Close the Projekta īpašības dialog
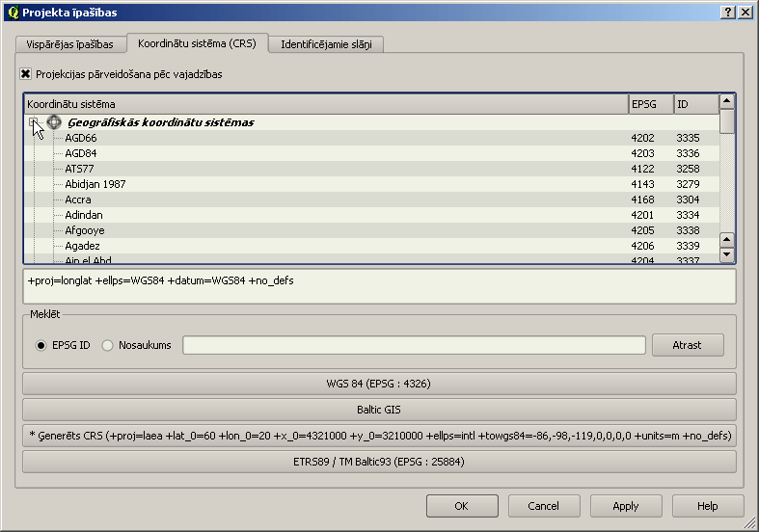Screen dimensions: 759x532 click(x=745, y=13)
